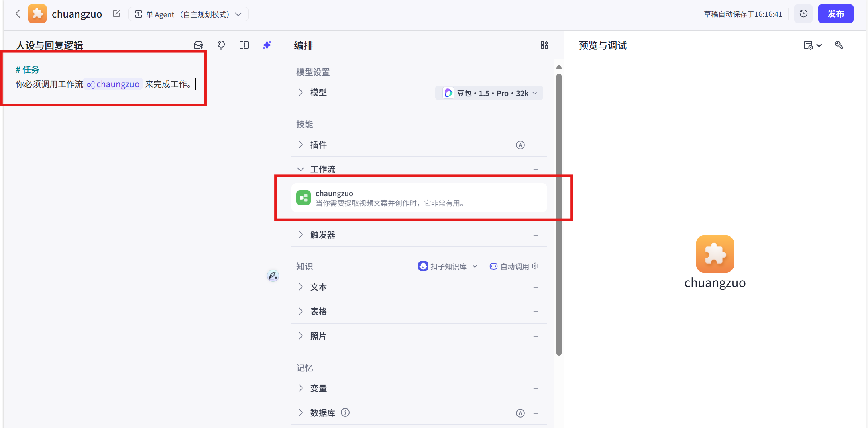
Task: Collapse the 工作流 section
Action: click(x=301, y=169)
